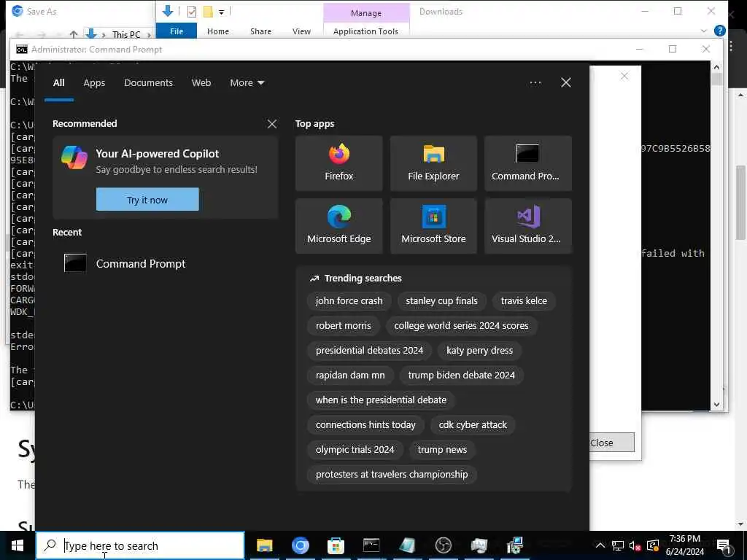The image size is (747, 560).
Task: Search when is the presidential debate
Action: tap(381, 400)
